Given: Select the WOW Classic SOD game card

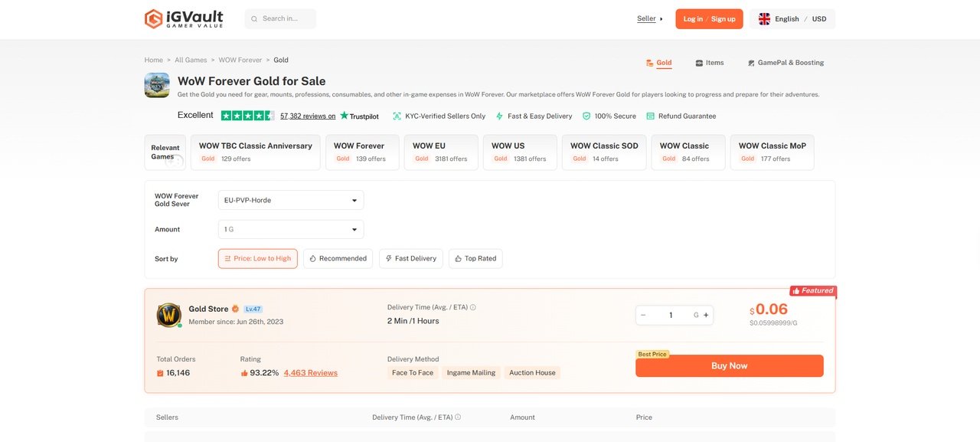Looking at the screenshot, I should click(x=604, y=152).
